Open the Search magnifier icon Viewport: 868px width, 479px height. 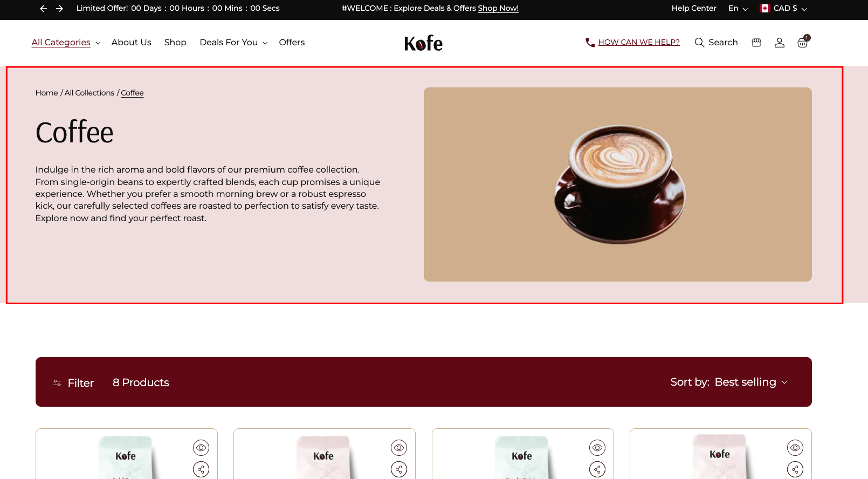coord(699,43)
